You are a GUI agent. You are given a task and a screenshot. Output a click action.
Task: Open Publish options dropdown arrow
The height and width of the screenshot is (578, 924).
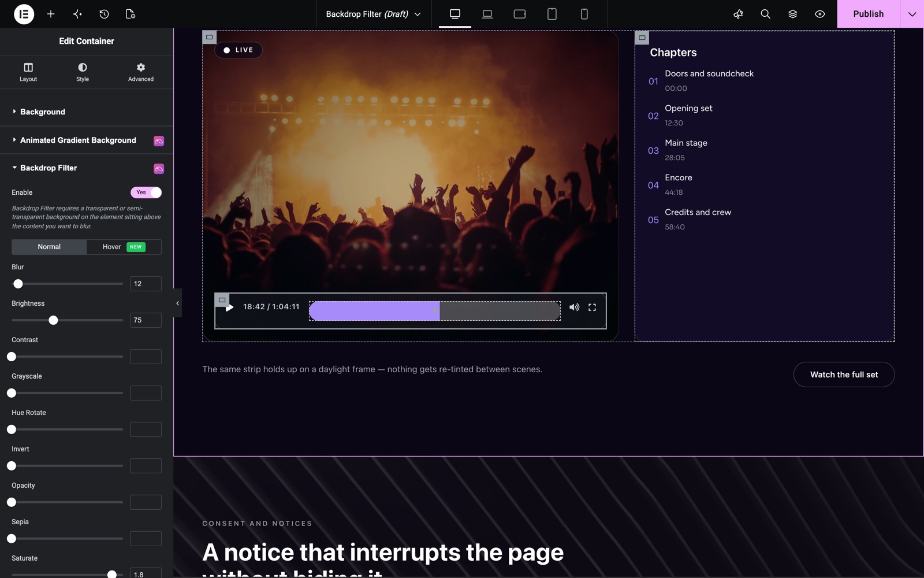pyautogui.click(x=912, y=14)
